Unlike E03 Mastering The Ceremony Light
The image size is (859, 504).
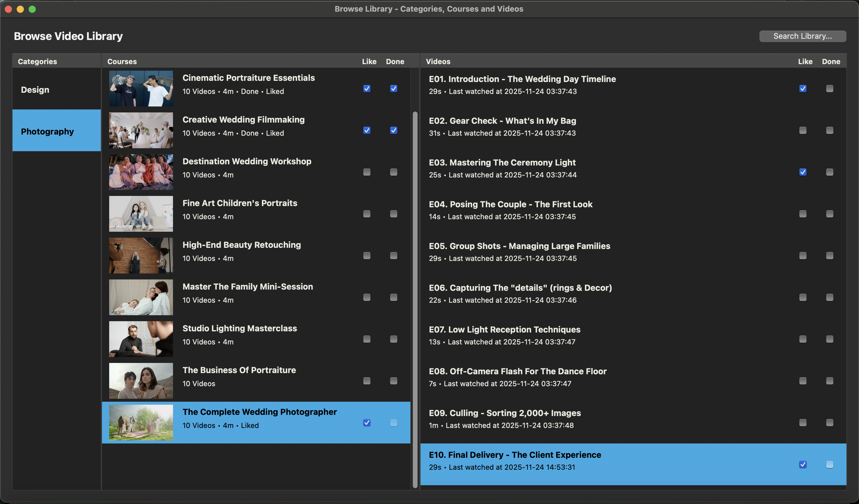coord(803,172)
